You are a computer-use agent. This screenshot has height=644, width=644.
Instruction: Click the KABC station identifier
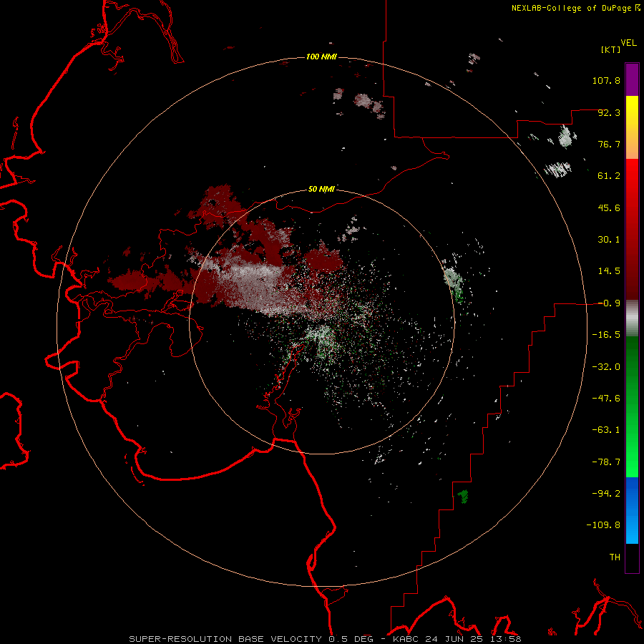(406, 639)
